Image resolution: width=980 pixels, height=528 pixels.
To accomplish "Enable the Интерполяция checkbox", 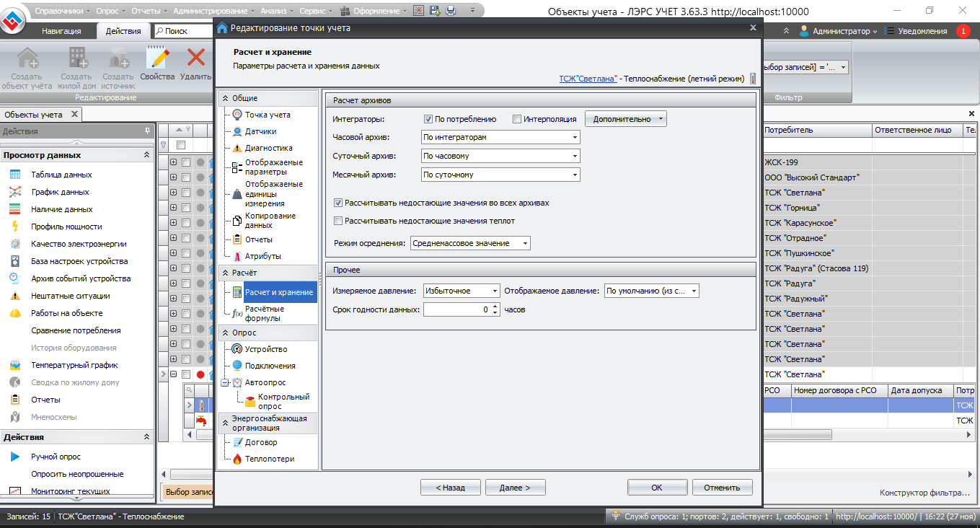I will point(517,119).
